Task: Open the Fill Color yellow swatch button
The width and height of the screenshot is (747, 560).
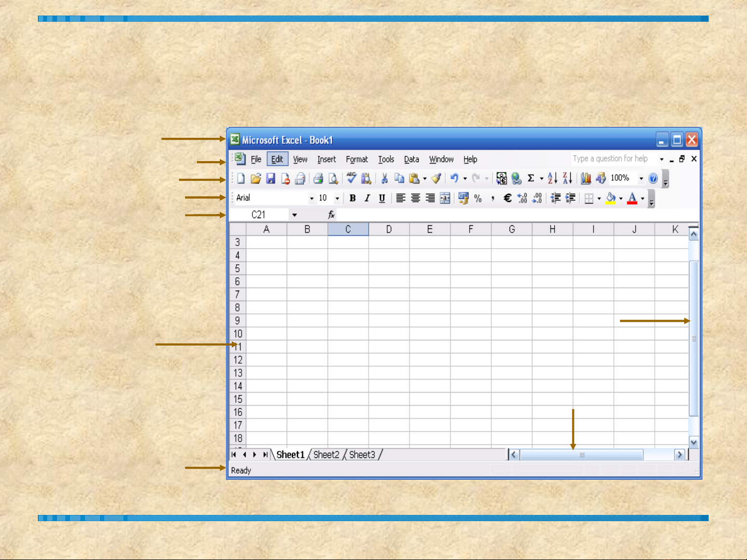Action: click(611, 198)
